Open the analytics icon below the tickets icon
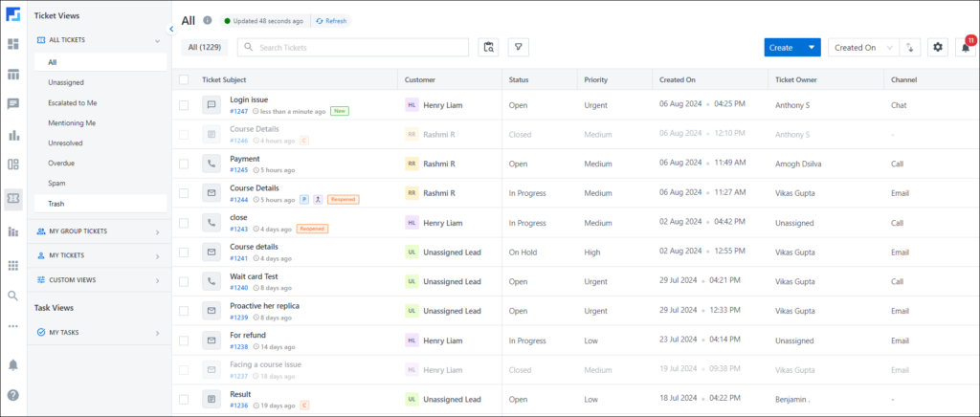980x417 pixels. [13, 231]
